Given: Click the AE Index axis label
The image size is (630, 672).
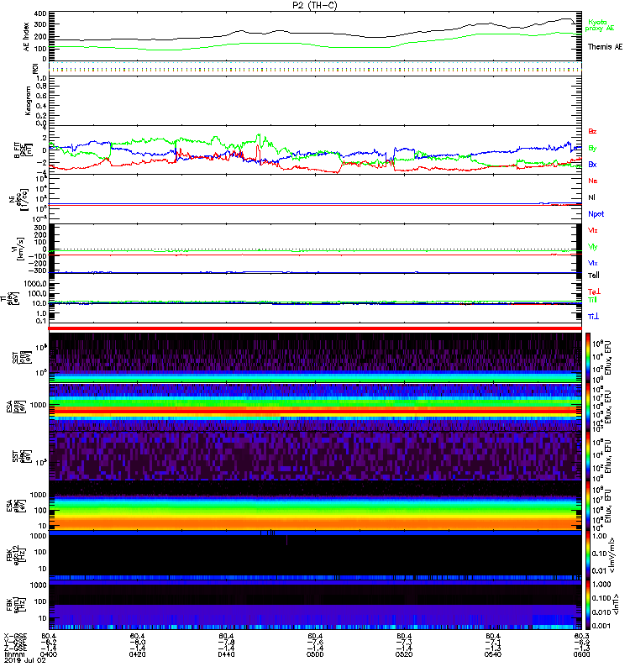Looking at the screenshot, I should (27, 37).
